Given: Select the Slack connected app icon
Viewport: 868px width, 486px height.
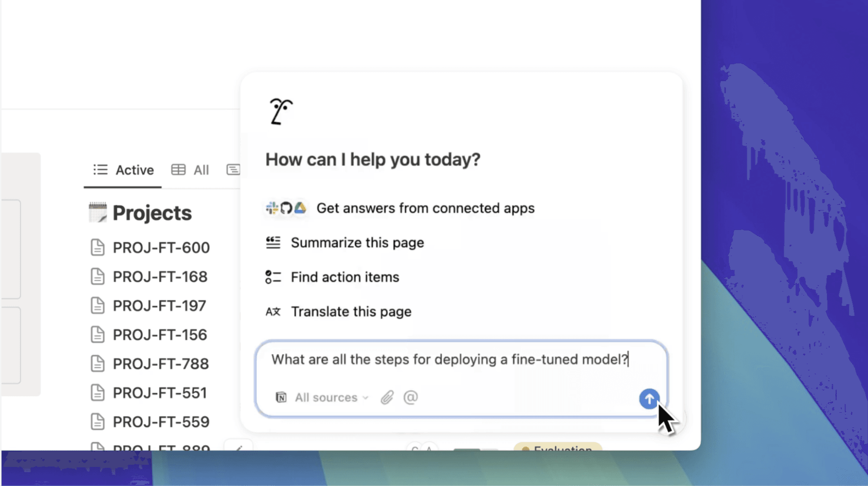Looking at the screenshot, I should coord(271,208).
